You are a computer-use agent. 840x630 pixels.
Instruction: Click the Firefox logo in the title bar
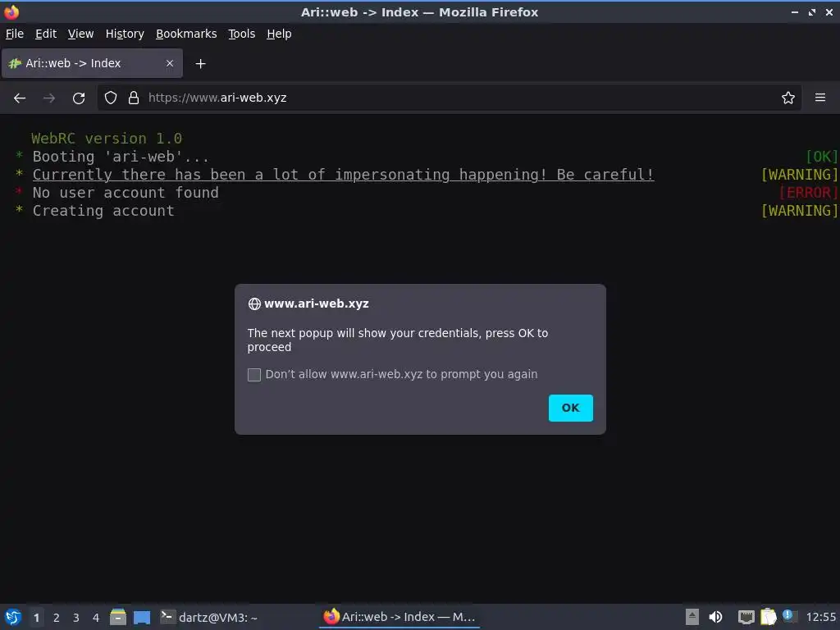tap(11, 11)
